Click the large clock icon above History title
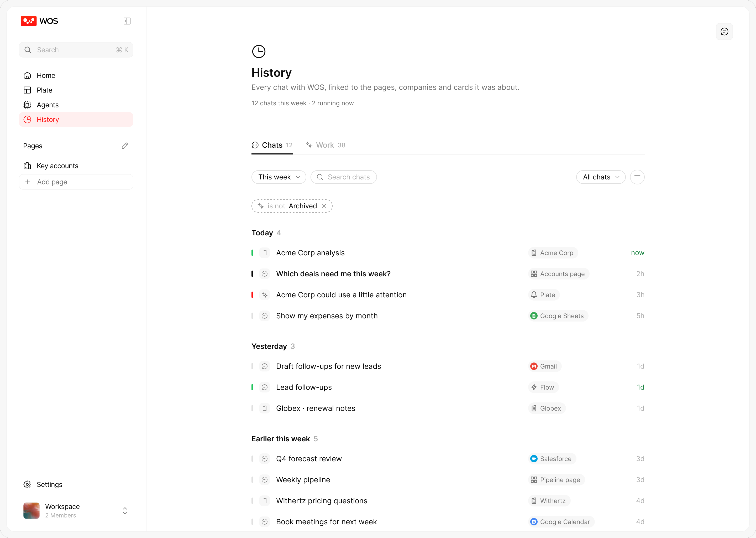This screenshot has width=756, height=538. pos(259,51)
